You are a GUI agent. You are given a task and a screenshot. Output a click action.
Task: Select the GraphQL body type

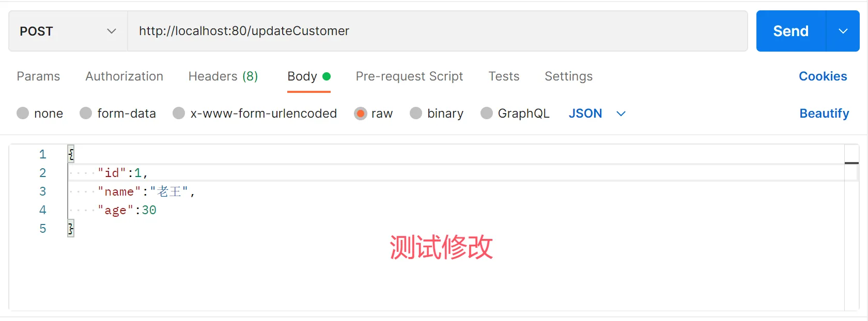coord(486,114)
